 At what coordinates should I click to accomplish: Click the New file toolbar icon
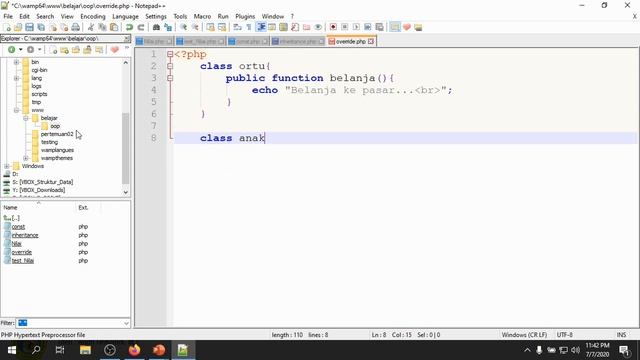click(7, 27)
